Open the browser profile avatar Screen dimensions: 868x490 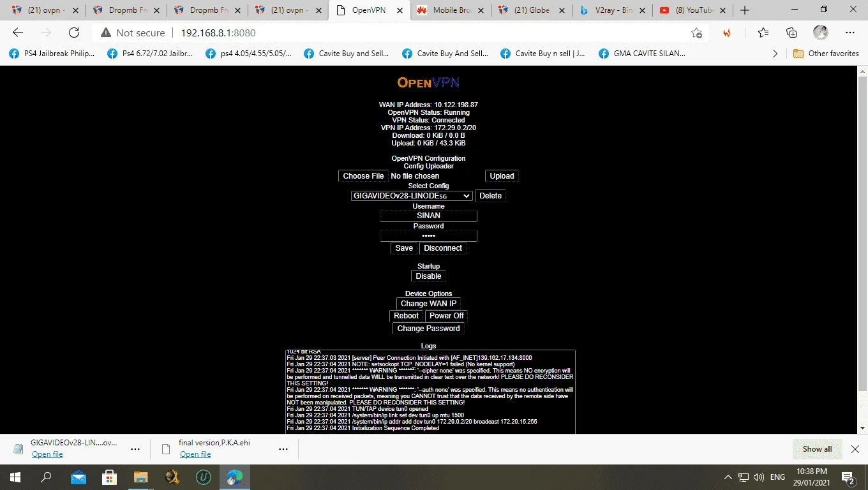(x=821, y=33)
